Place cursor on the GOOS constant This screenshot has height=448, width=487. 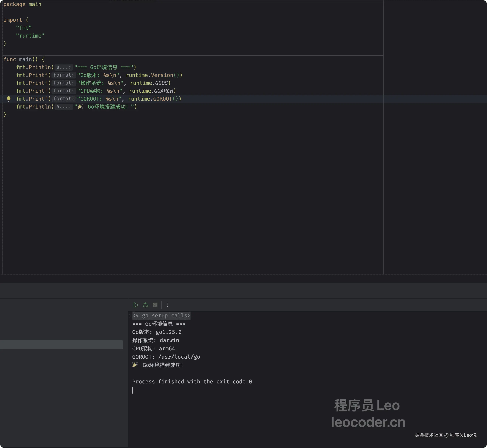click(161, 83)
